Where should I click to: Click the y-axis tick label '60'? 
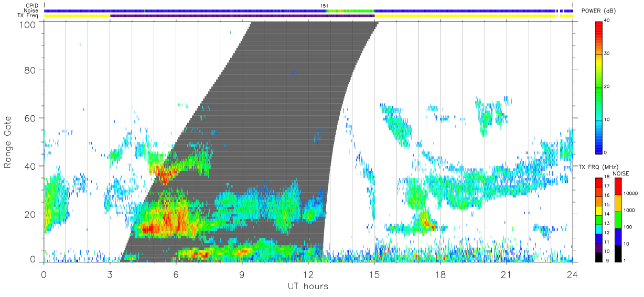31,118
